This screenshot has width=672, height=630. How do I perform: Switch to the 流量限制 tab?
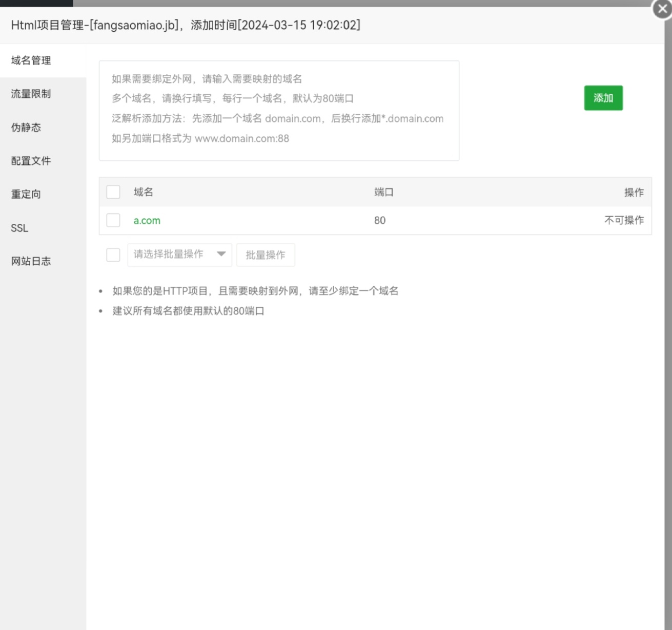click(43, 94)
